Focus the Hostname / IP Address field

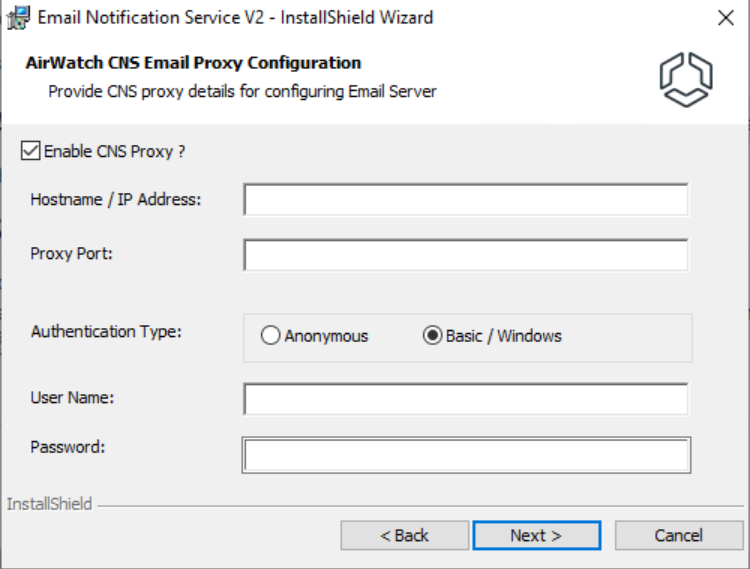[466, 199]
